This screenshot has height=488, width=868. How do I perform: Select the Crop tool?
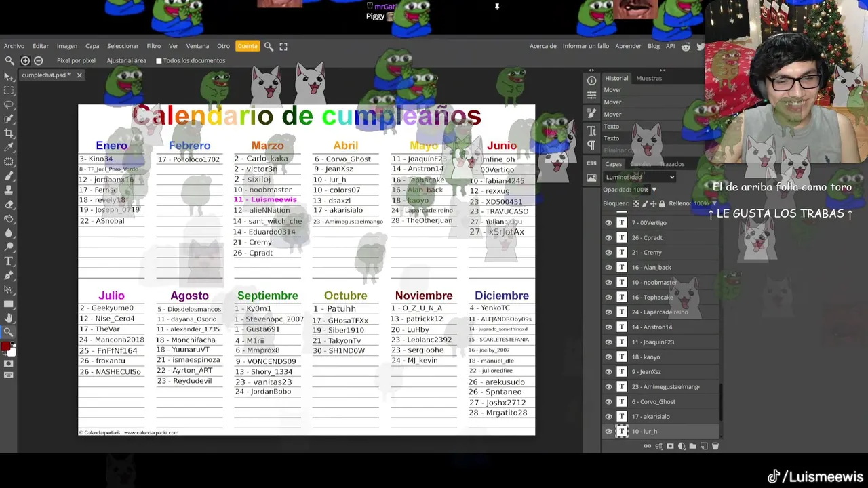click(9, 134)
